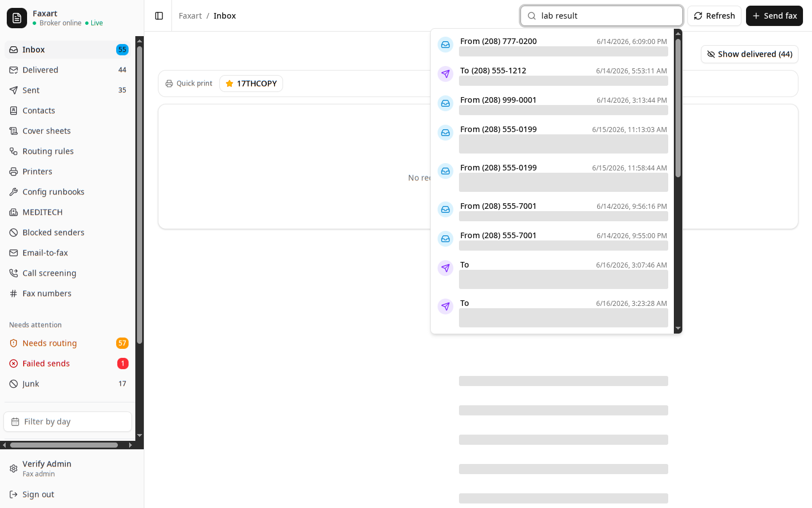Open Printers page
Viewport: 812px width, 508px height.
point(68,172)
